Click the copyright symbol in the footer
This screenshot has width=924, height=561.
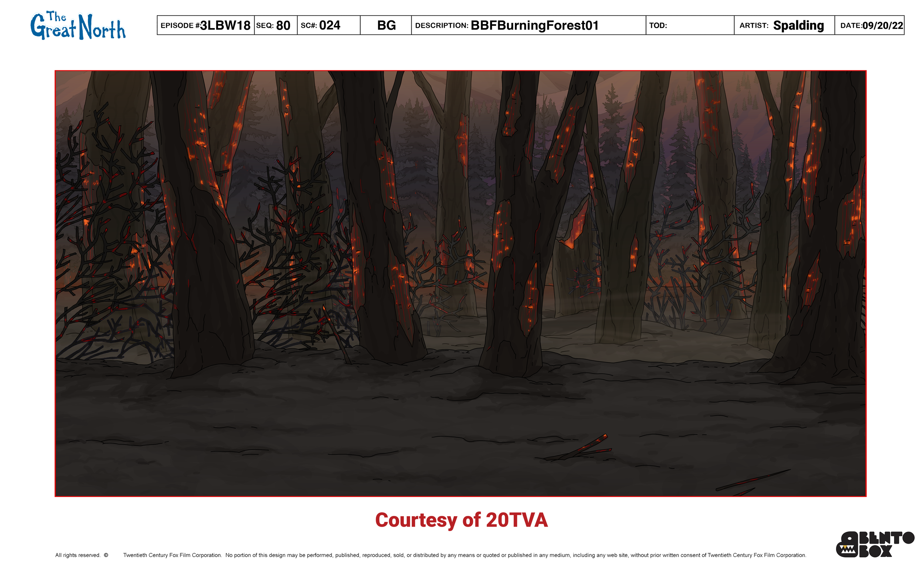pos(106,555)
